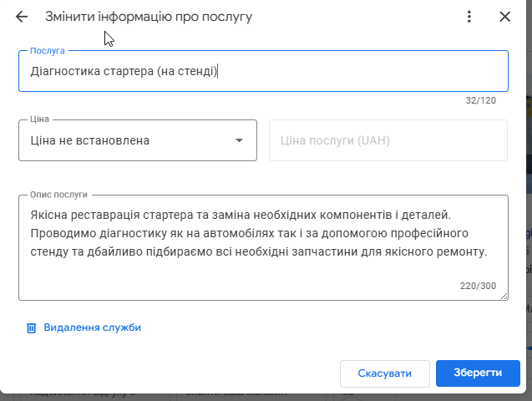This screenshot has width=532, height=401.
Task: Click the "Ціна послуги (UAH)" field
Action: [x=388, y=140]
